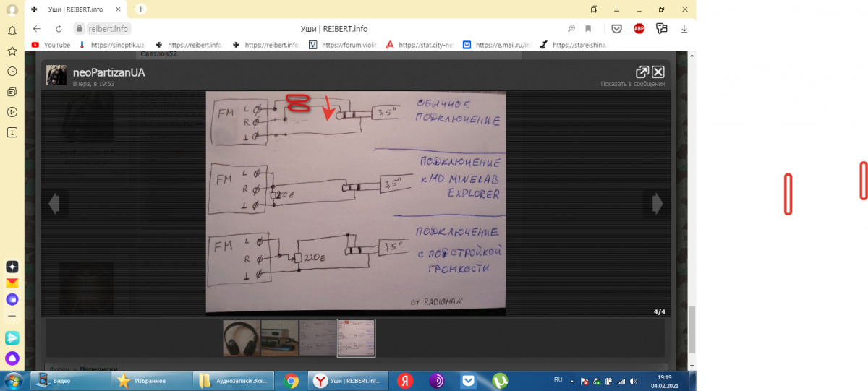Viewport: 868px width, 391px height.
Task: Open video play icon in sidebar
Action: click(x=12, y=112)
